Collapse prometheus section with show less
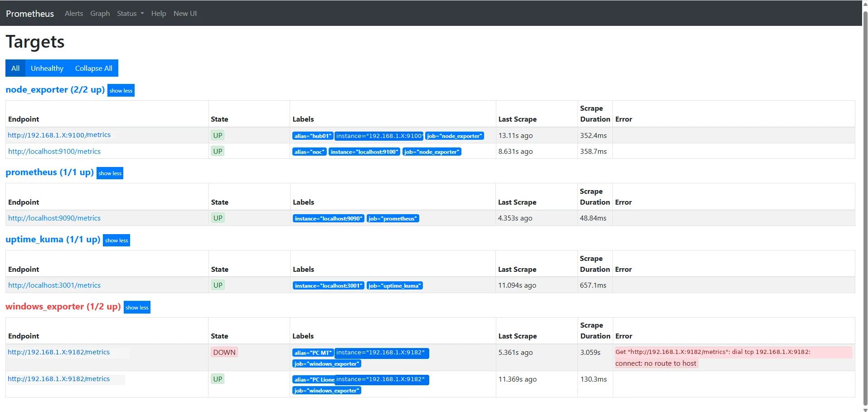This screenshot has height=412, width=868. (110, 173)
